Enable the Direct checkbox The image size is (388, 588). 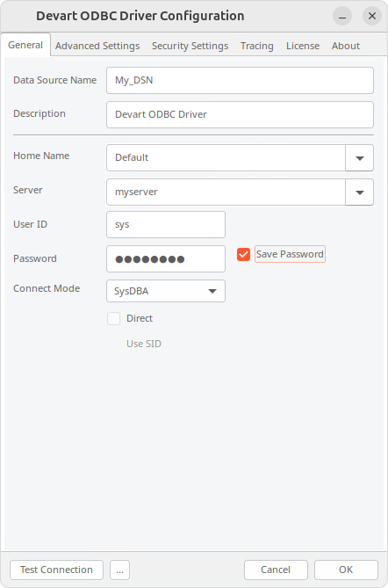[x=113, y=319]
